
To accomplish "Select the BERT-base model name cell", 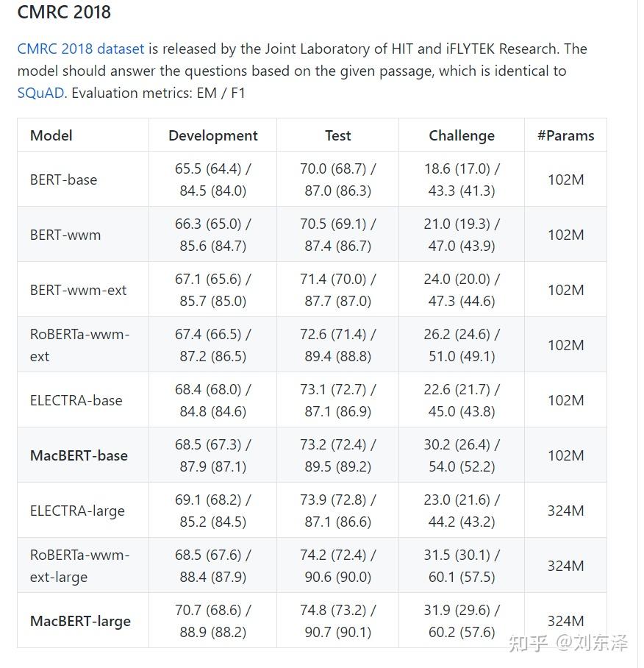I will (63, 180).
